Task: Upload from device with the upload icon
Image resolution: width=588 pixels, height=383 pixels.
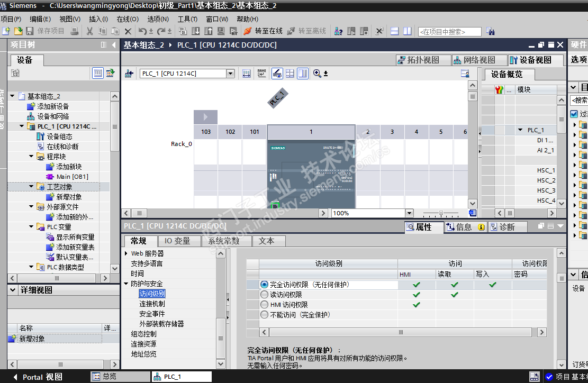Action: pos(208,31)
